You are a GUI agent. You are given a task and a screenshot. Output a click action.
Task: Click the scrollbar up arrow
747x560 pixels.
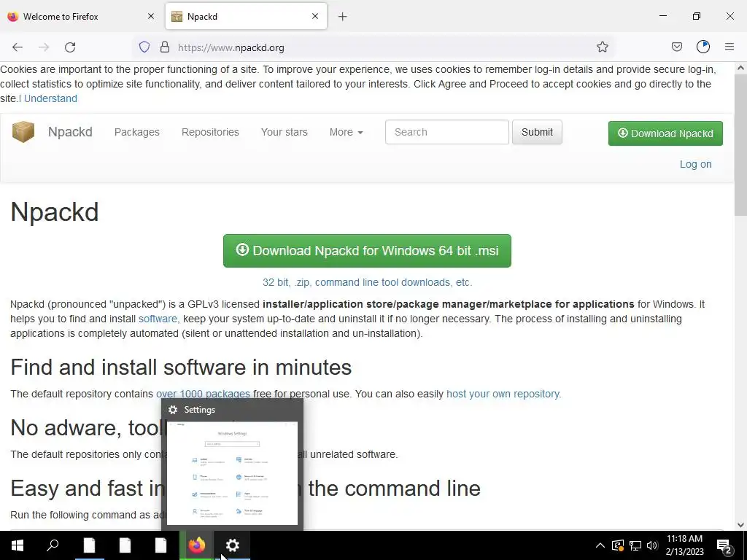click(x=740, y=68)
